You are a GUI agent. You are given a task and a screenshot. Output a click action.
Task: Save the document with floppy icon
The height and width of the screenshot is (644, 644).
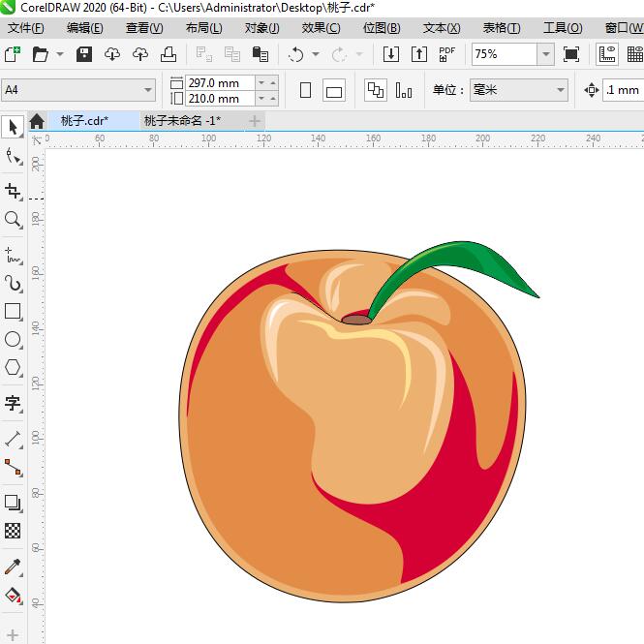coord(84,54)
